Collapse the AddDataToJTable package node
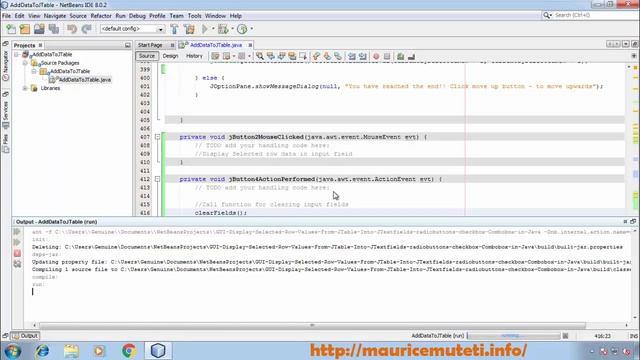Image resolution: width=640 pixels, height=360 pixels. (34, 71)
